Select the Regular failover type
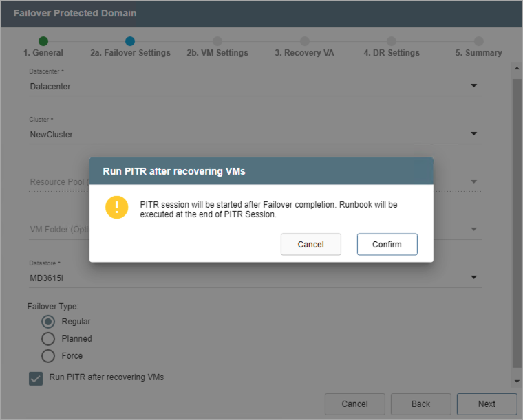Screen dimensions: 523x420 48,321
